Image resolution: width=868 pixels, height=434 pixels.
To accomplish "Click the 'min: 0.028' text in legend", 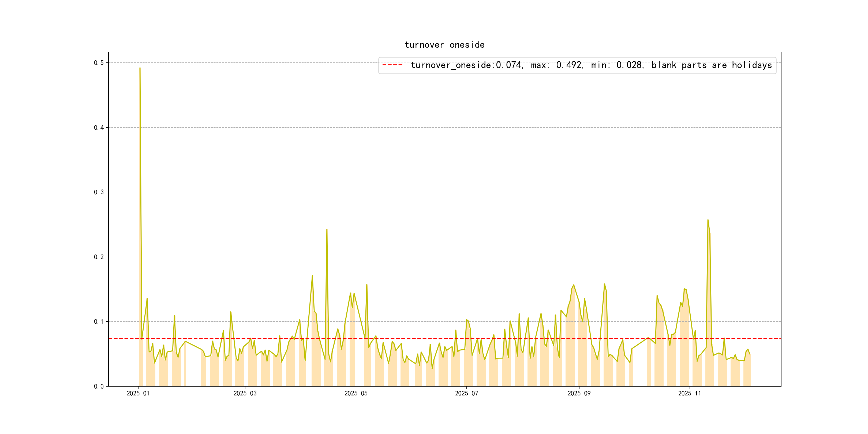I will point(617,65).
